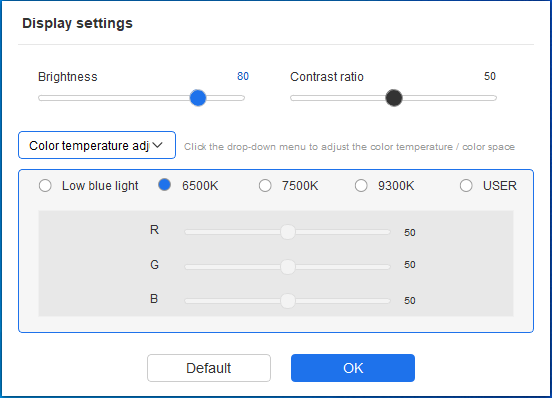The height and width of the screenshot is (398, 552).
Task: Choose the 6500K color temperature option
Action: point(164,185)
